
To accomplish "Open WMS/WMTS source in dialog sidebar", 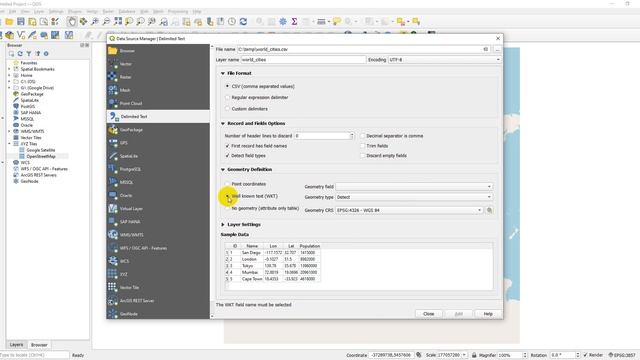I will (x=158, y=235).
